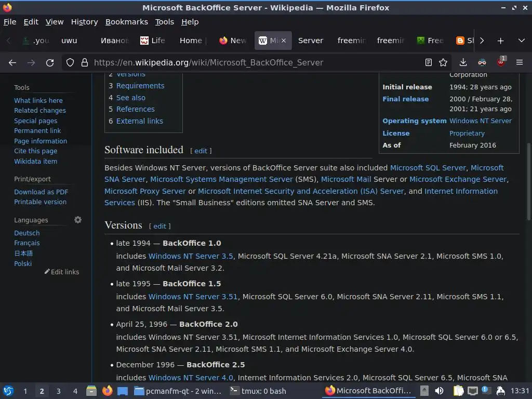Open Windows NT Server 3.5 link
532x399 pixels.
(191, 256)
